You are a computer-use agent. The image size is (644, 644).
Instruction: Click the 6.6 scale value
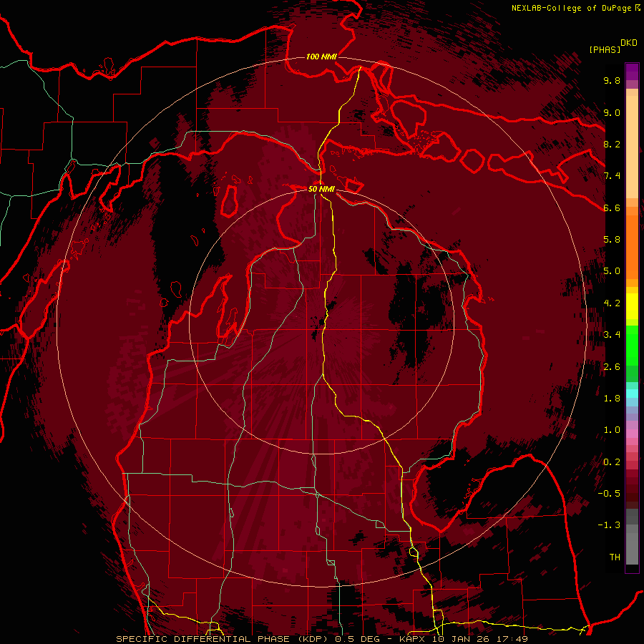pos(612,208)
